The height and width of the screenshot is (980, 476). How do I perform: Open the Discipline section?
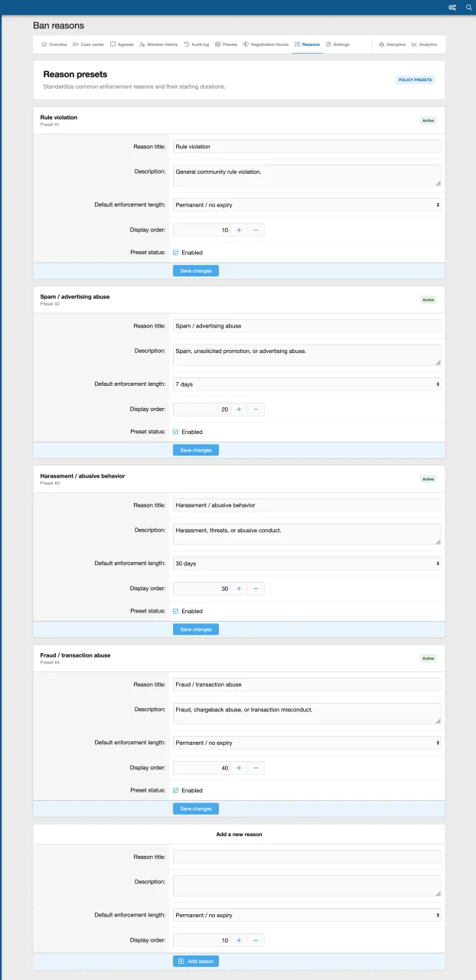tap(392, 44)
